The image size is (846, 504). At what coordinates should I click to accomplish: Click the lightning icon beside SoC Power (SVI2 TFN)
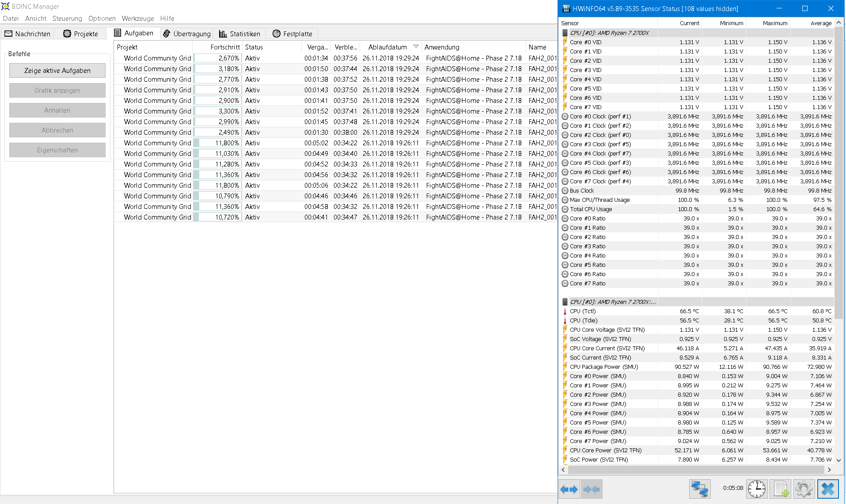click(565, 459)
